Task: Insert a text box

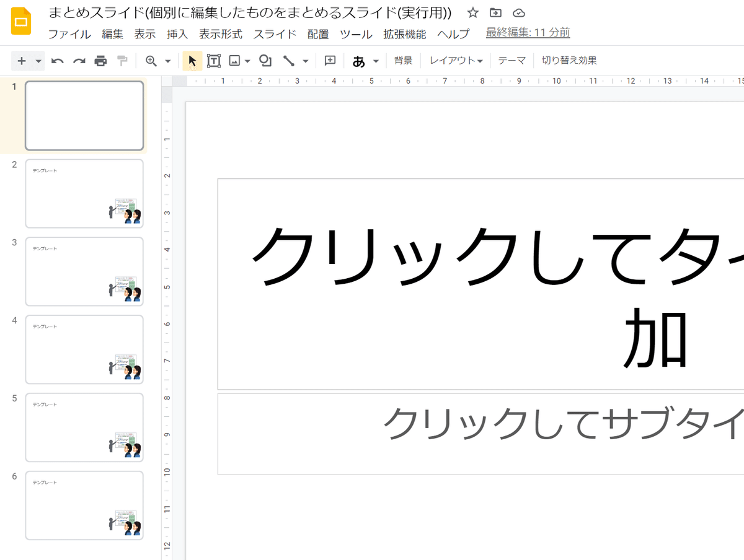Action: click(214, 61)
